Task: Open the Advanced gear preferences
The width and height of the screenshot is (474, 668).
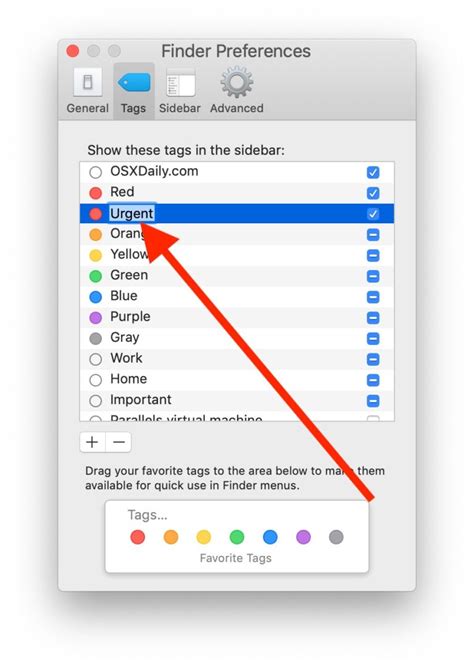Action: click(236, 91)
